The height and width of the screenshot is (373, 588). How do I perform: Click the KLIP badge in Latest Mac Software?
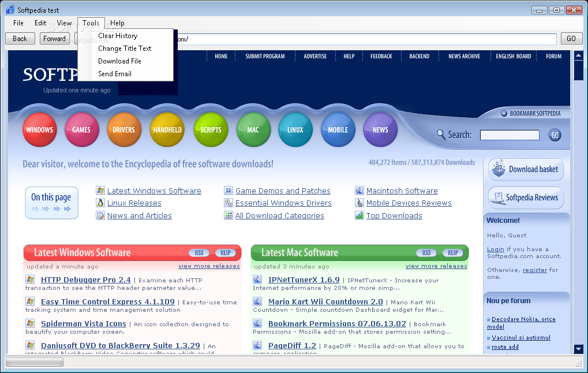click(452, 253)
